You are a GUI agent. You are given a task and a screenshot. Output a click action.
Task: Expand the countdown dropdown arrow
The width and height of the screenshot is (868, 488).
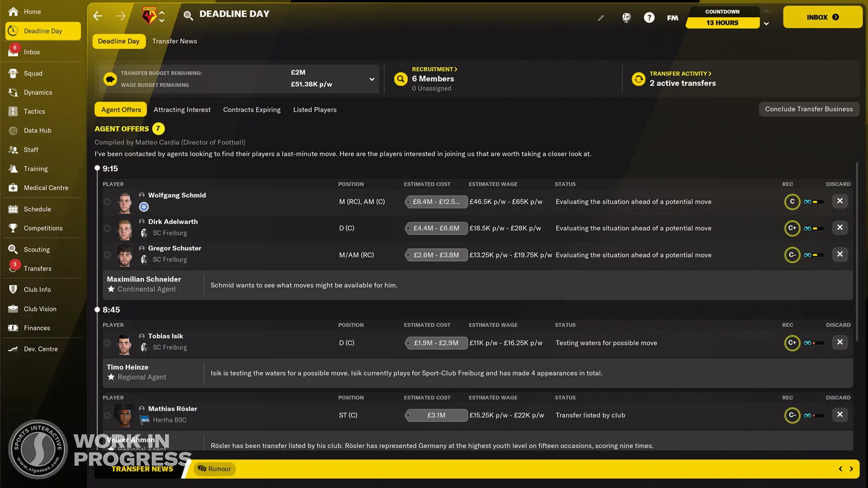[x=766, y=23]
